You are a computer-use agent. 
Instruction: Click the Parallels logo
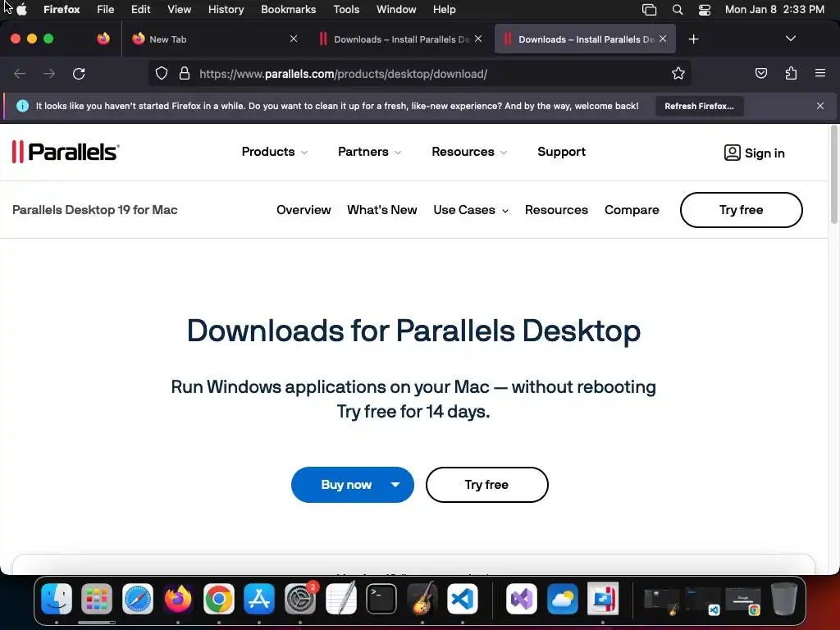coord(66,152)
